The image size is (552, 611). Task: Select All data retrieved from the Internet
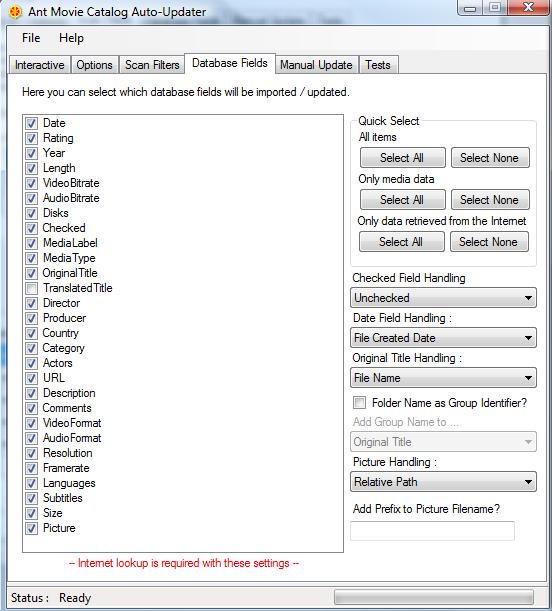pyautogui.click(x=402, y=242)
